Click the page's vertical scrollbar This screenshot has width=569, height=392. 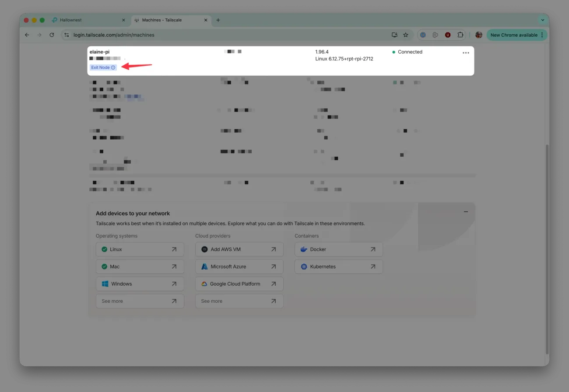[x=547, y=249]
